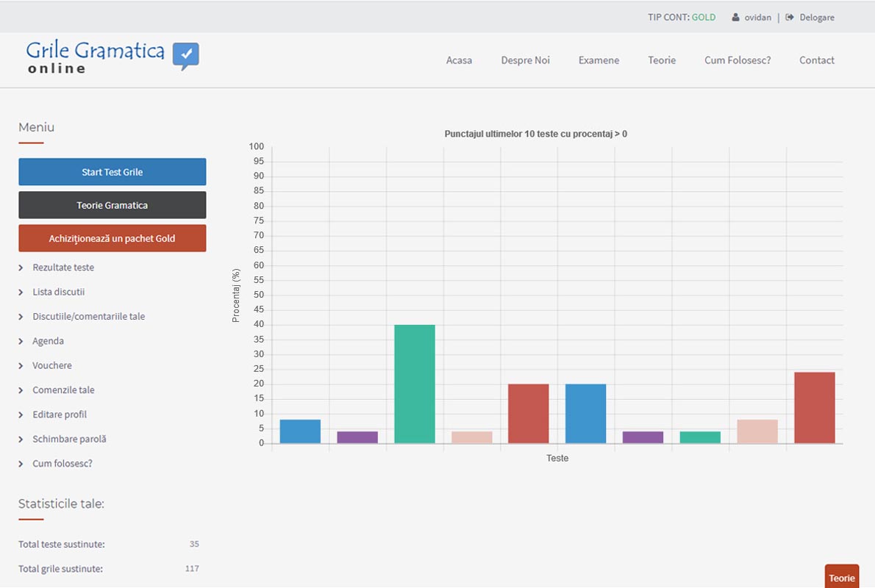The image size is (875, 588).
Task: Click the chevron before Schimbare parolă
Action: [21, 440]
